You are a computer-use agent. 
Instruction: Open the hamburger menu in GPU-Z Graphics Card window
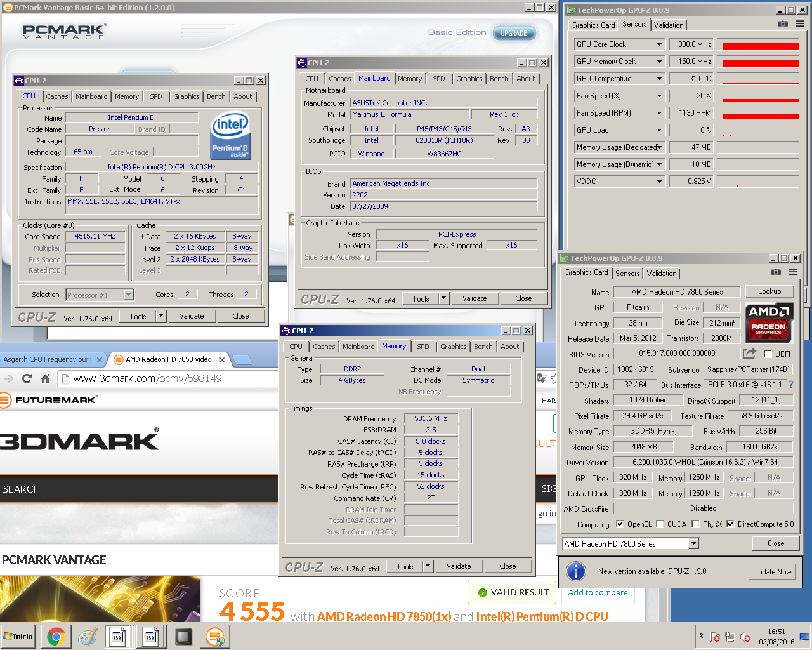[793, 272]
